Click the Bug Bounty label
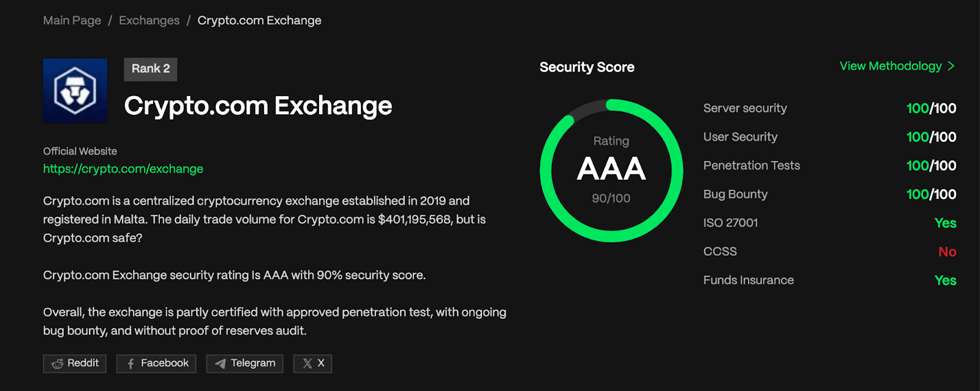 736,195
